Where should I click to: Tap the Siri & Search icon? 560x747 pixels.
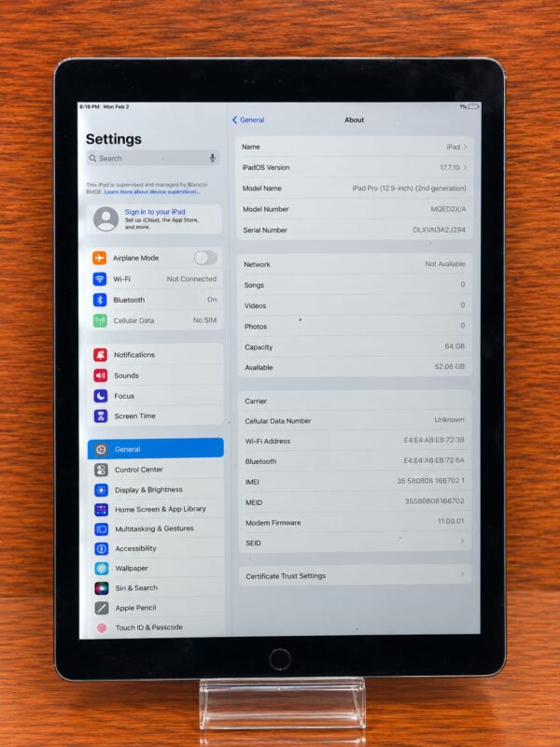[102, 588]
